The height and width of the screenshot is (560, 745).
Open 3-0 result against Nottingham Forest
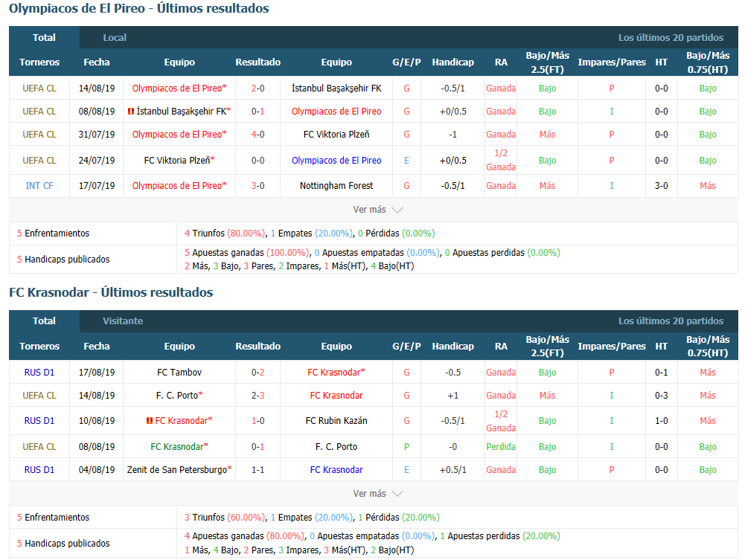(258, 186)
